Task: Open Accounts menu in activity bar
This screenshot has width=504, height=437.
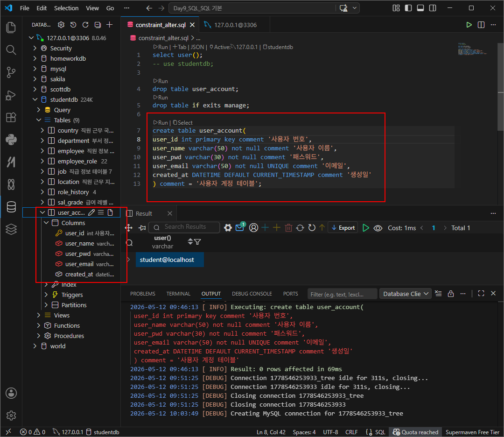Action: click(x=11, y=393)
